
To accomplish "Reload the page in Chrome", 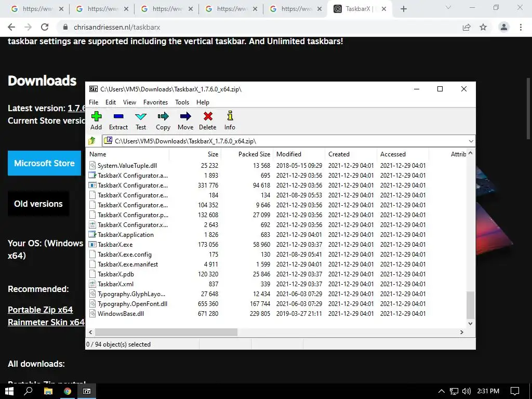I will 45,27.
